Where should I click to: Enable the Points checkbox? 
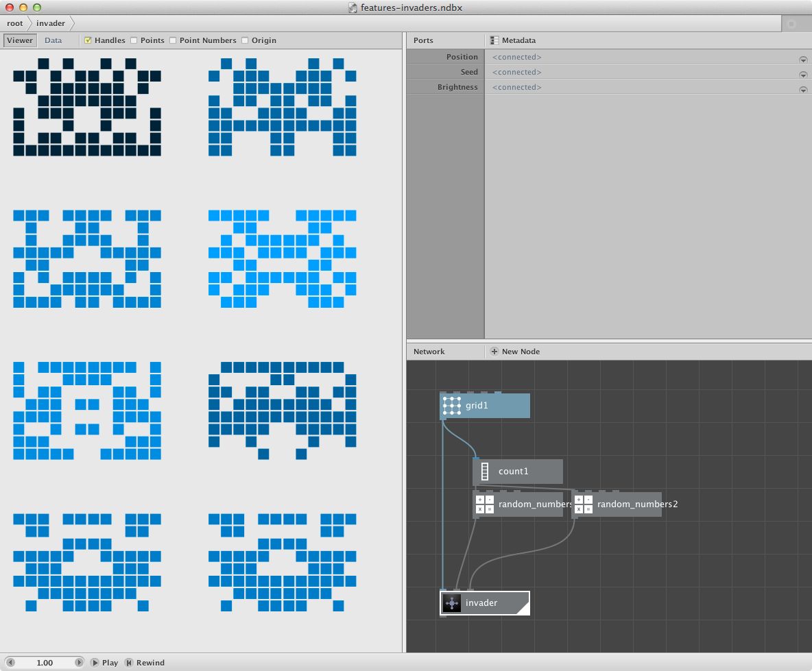pos(134,40)
